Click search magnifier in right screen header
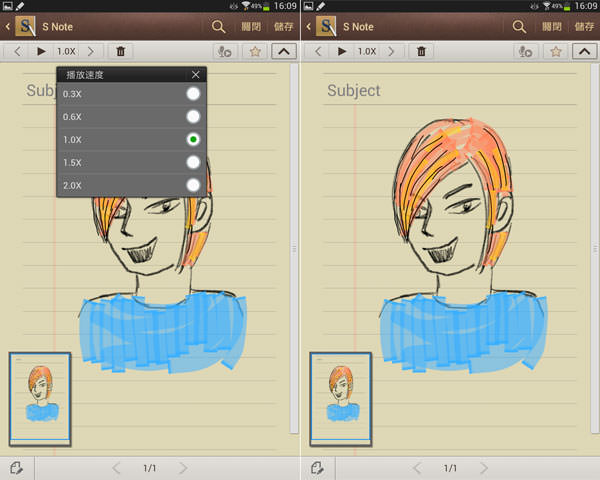 (519, 27)
